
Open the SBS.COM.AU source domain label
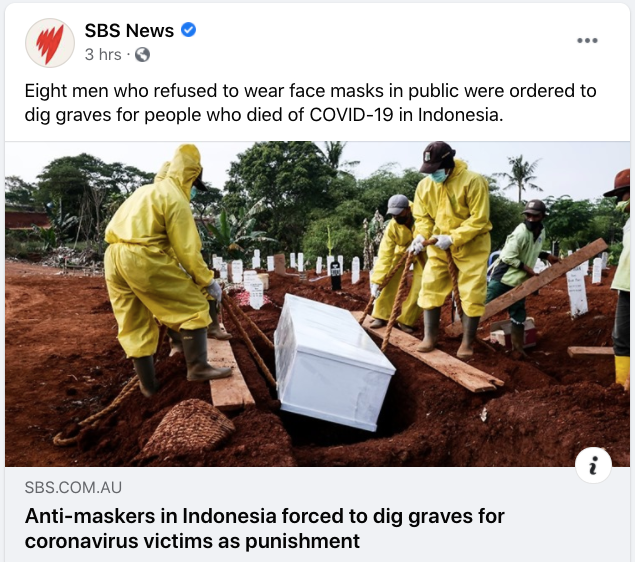pyautogui.click(x=73, y=487)
